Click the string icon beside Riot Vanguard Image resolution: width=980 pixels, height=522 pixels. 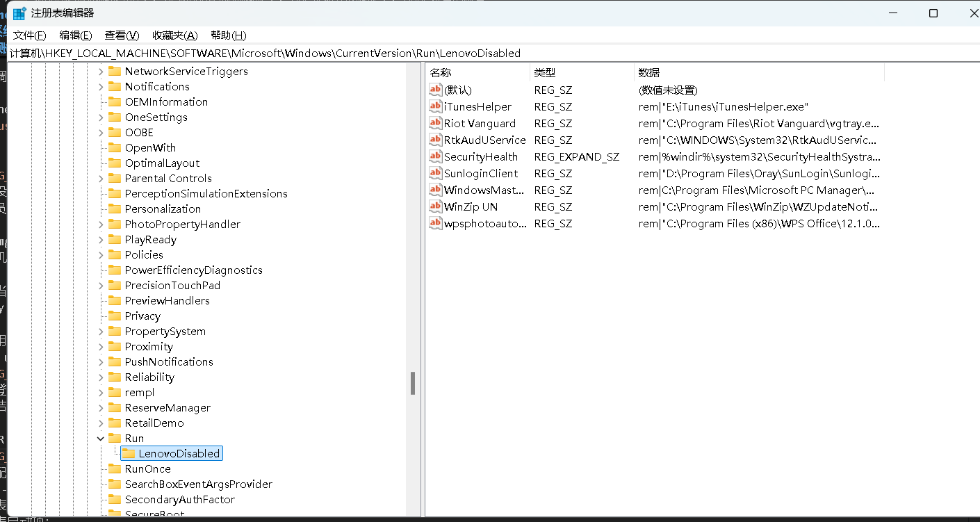[435, 123]
